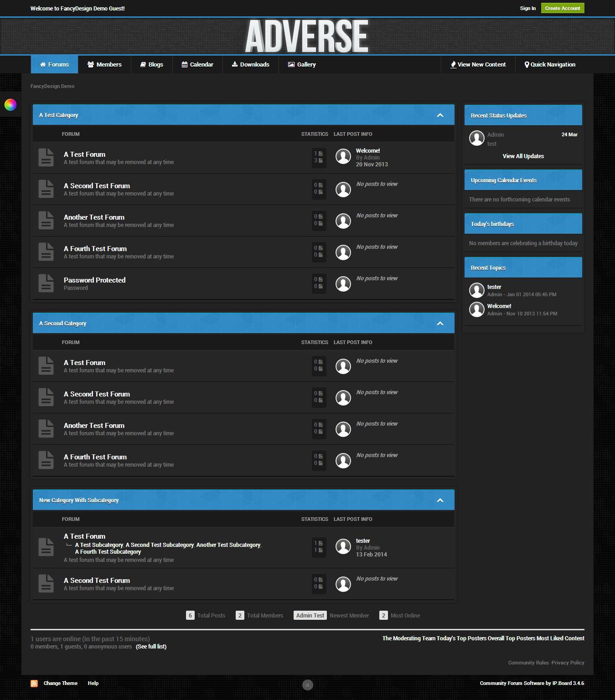Click avatar next to tester recent topic

477,290
